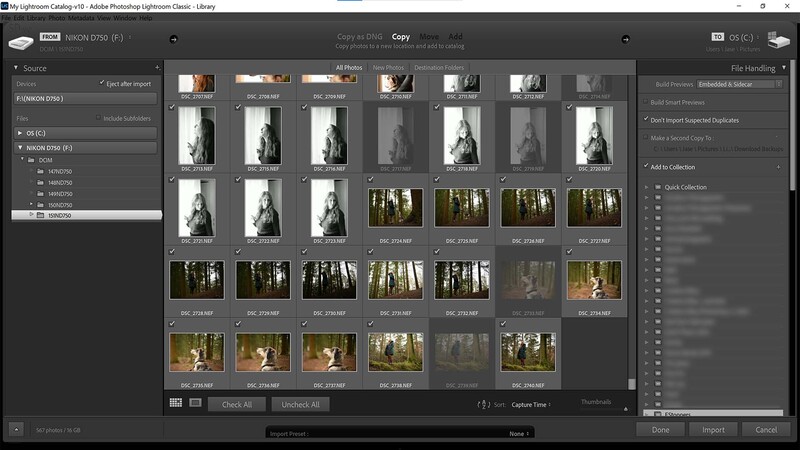Click Uncheck All button
The height and width of the screenshot is (450, 800).
pyautogui.click(x=301, y=405)
